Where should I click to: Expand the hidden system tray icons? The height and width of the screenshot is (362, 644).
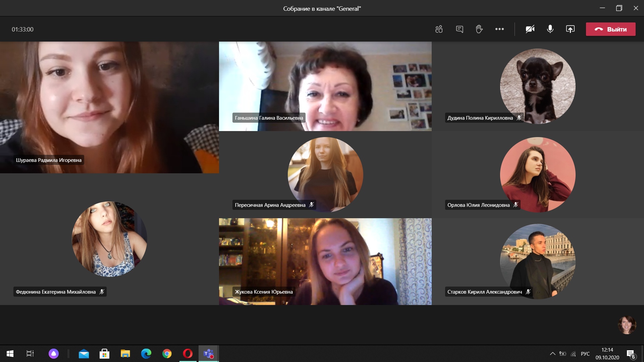click(x=552, y=354)
